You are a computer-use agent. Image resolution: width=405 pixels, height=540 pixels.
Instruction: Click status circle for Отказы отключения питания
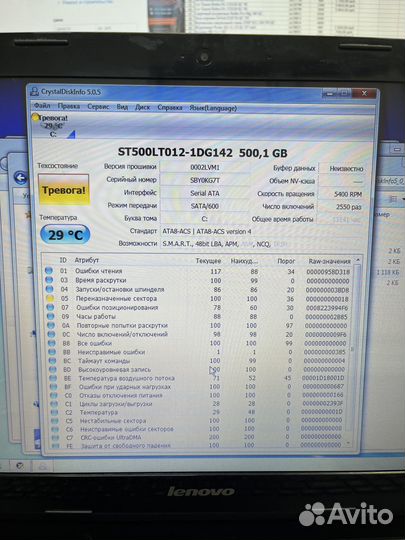click(54, 395)
